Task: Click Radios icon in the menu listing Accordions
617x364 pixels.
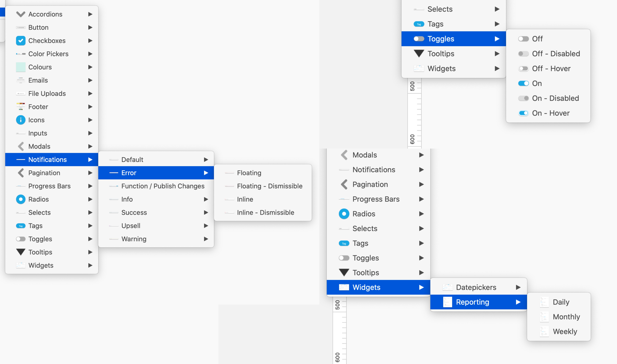Action: [21, 199]
